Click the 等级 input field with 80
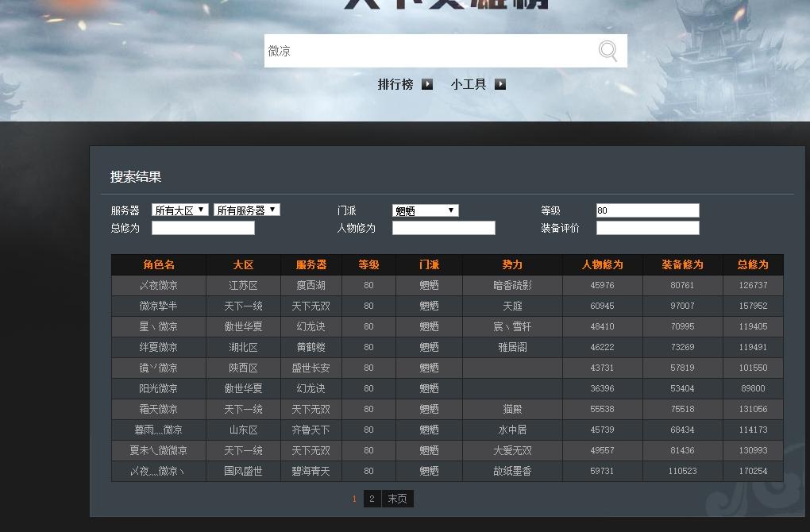The width and height of the screenshot is (810, 532). pyautogui.click(x=648, y=210)
